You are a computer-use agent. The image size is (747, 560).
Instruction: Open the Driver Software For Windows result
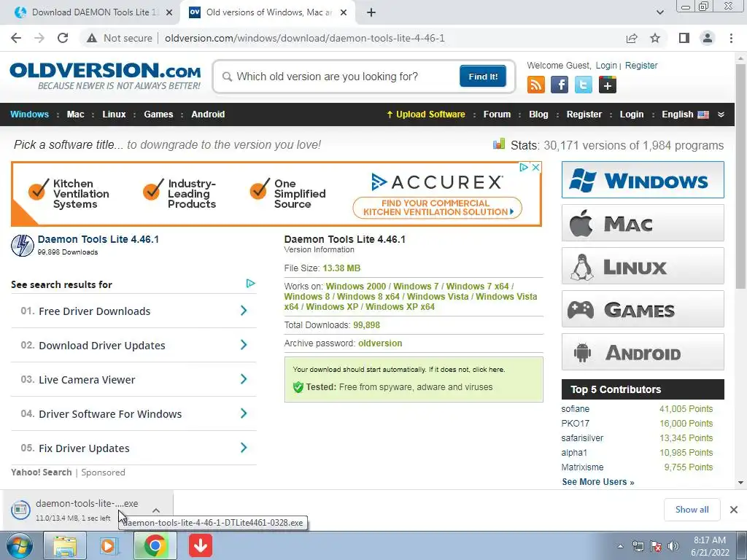click(x=134, y=414)
